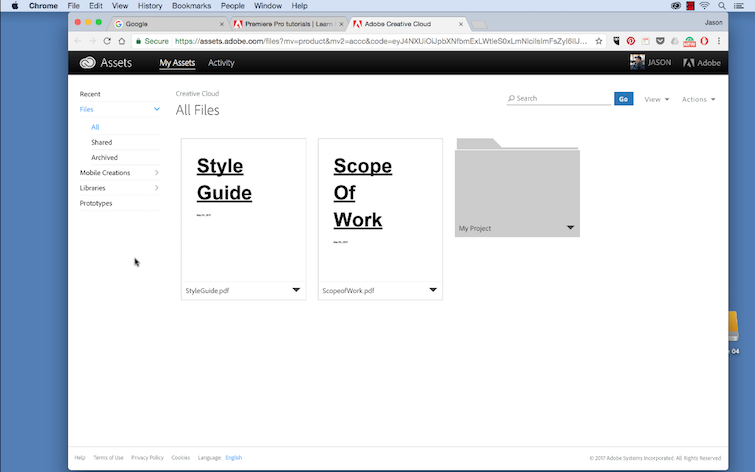Image resolution: width=755 pixels, height=472 pixels.
Task: Select Archived under Files
Action: point(104,157)
